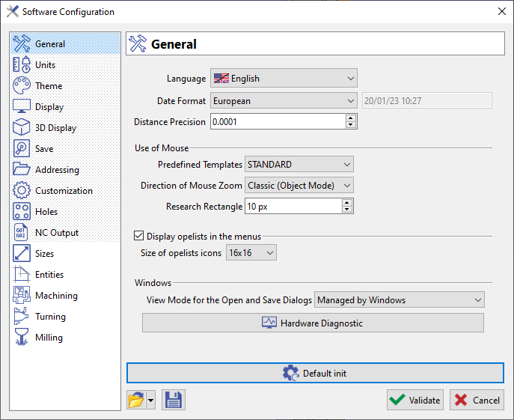
Task: Open NC Output G01/G02 icon
Action: (22, 233)
